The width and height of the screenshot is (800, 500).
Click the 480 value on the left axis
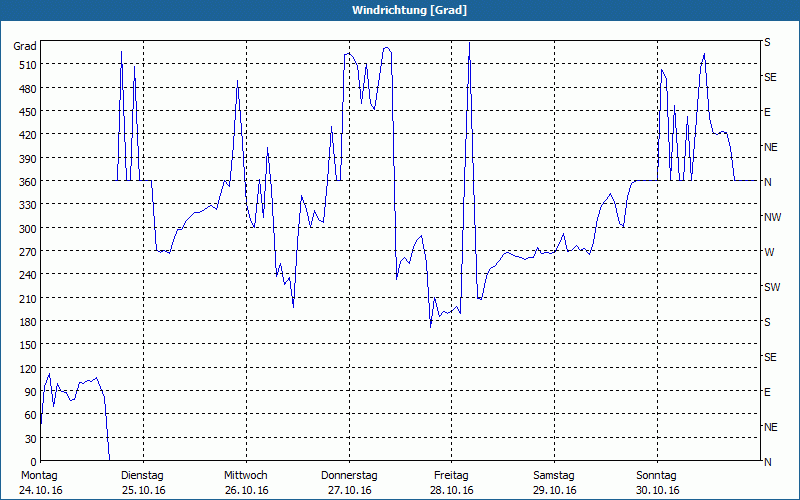pyautogui.click(x=28, y=89)
